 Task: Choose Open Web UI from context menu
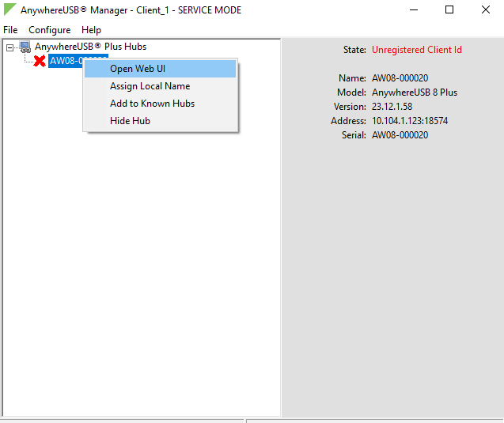pos(160,69)
